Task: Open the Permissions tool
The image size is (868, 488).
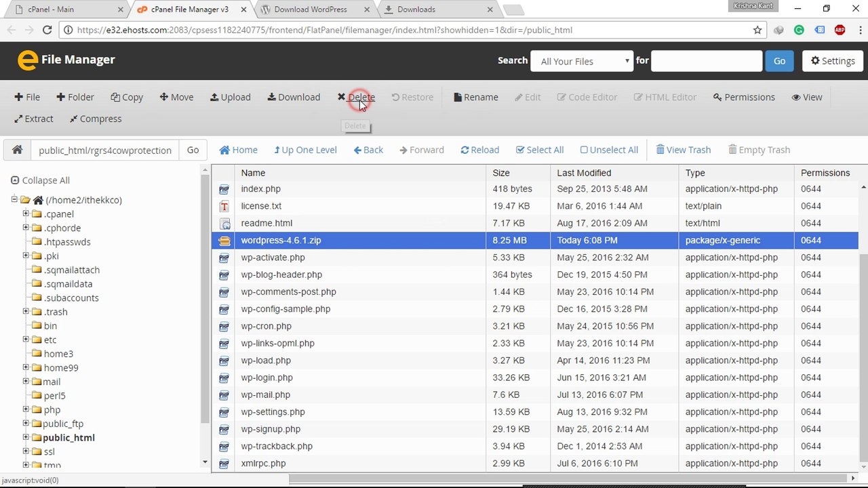Action: [744, 97]
